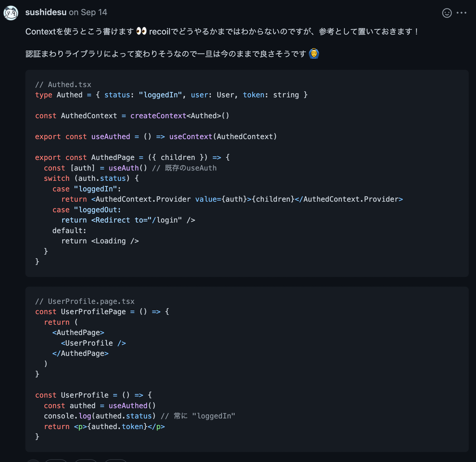Click the 'const UserProfilePage' line

[102, 312]
